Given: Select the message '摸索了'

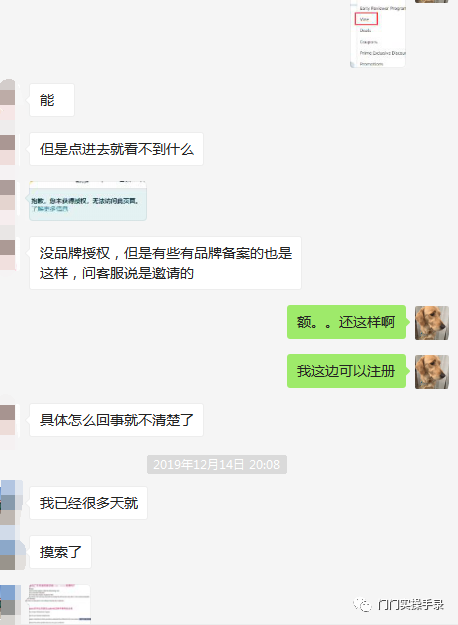Looking at the screenshot, I should 60,552.
